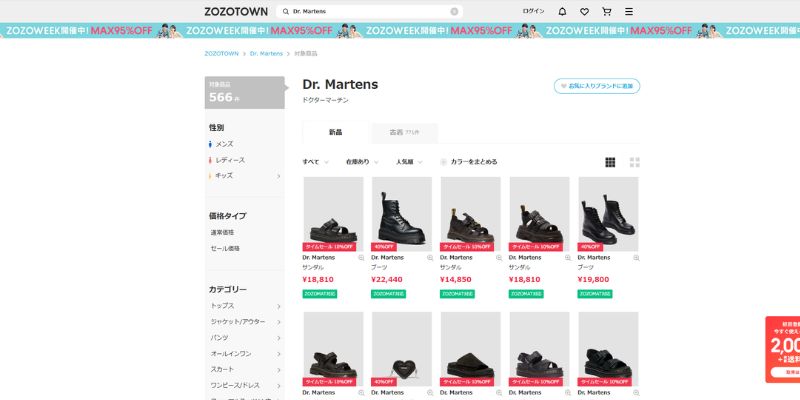Click zoom icon beside heart bag item
The image size is (800, 400).
pos(430,393)
